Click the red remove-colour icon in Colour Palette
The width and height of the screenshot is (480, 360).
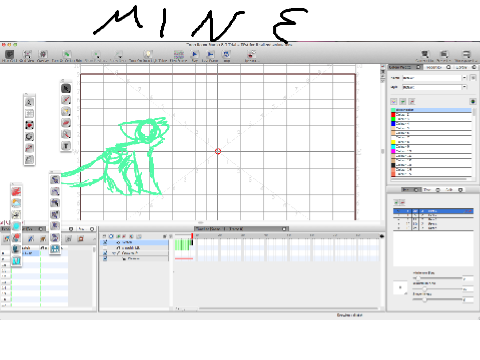point(412,101)
